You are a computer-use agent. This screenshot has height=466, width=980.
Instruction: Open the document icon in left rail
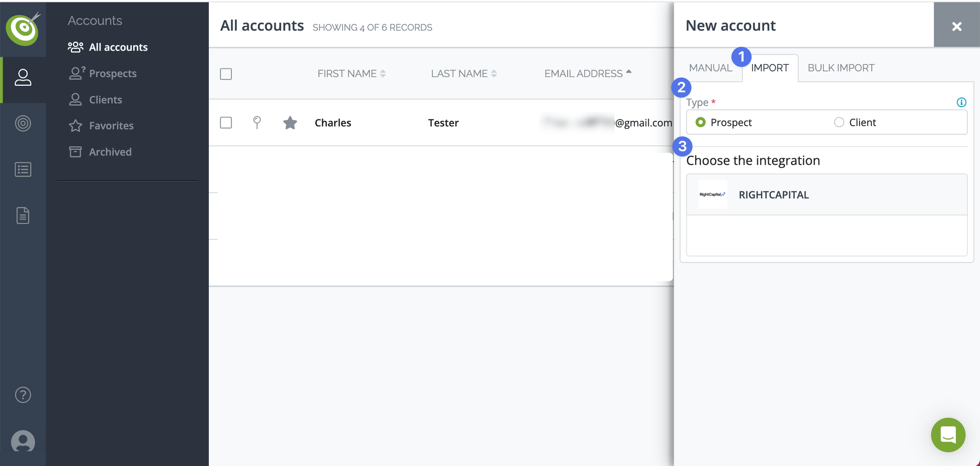23,215
